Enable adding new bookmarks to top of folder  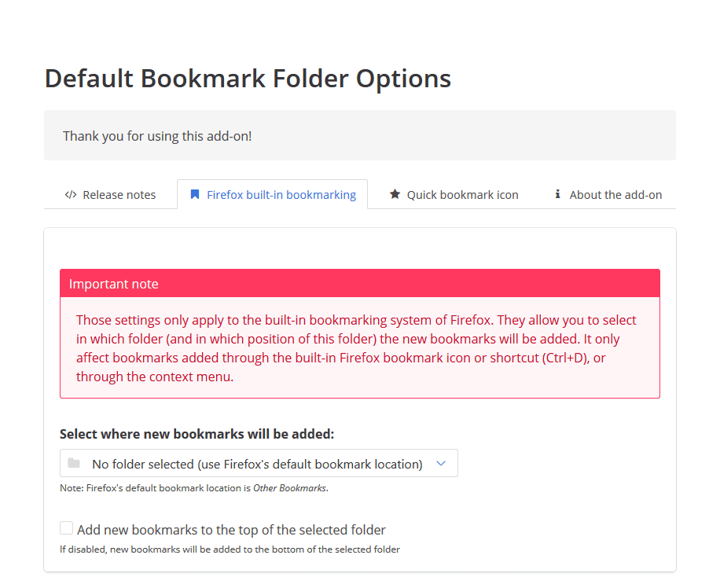67,528
